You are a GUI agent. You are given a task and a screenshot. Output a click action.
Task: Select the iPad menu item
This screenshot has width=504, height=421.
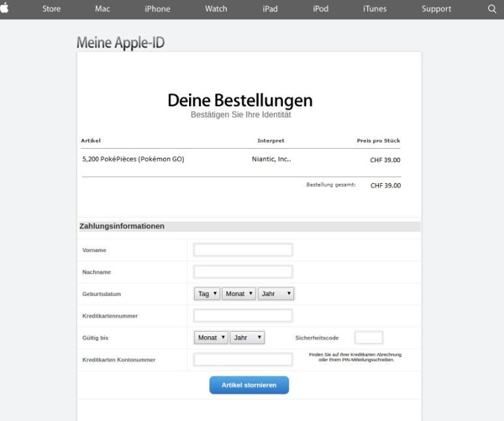pyautogui.click(x=270, y=9)
